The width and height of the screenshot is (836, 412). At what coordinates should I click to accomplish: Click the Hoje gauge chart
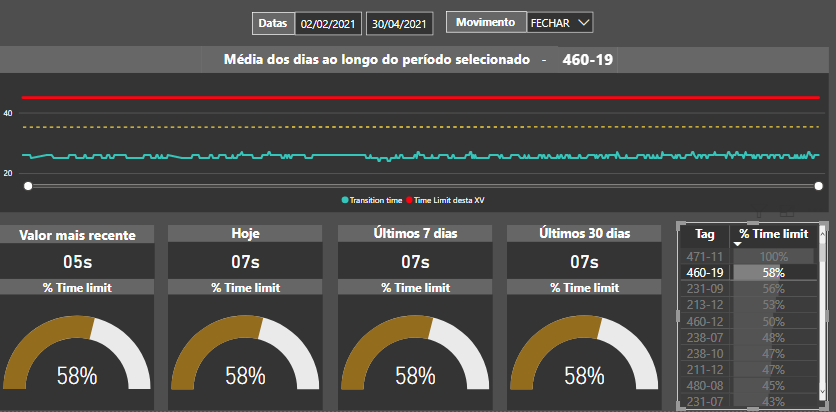point(245,352)
